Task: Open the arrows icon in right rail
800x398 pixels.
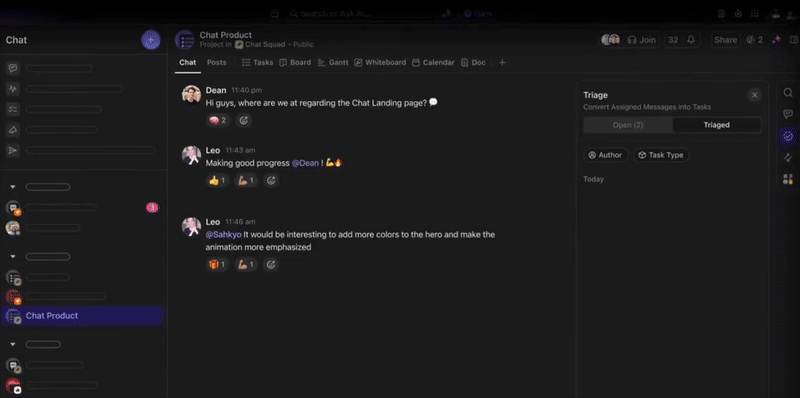Action: [788, 158]
